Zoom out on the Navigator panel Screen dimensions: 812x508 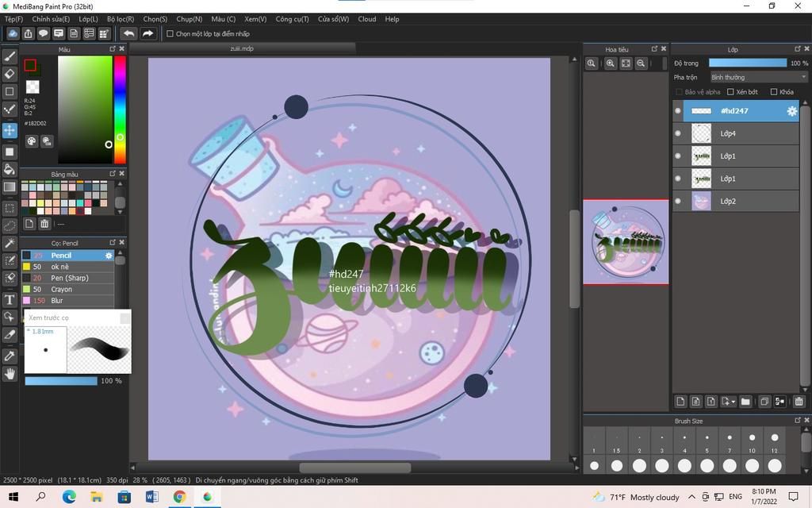(x=641, y=63)
